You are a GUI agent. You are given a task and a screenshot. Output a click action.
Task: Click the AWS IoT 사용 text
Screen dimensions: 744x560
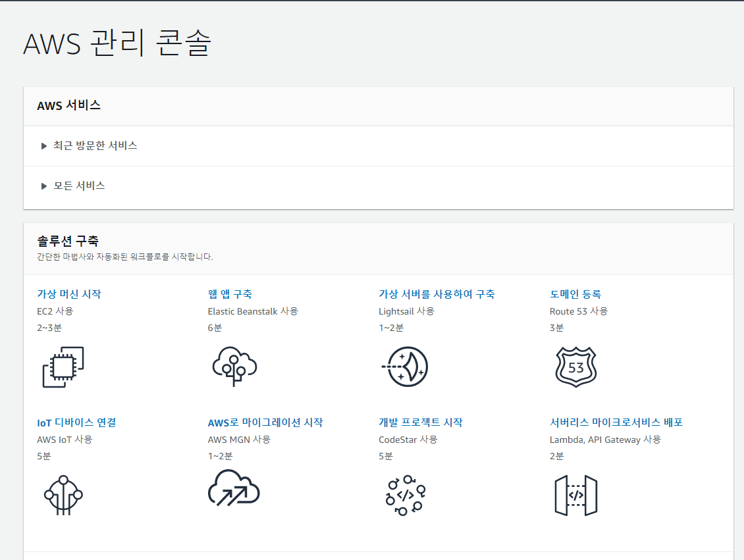[x=65, y=440]
